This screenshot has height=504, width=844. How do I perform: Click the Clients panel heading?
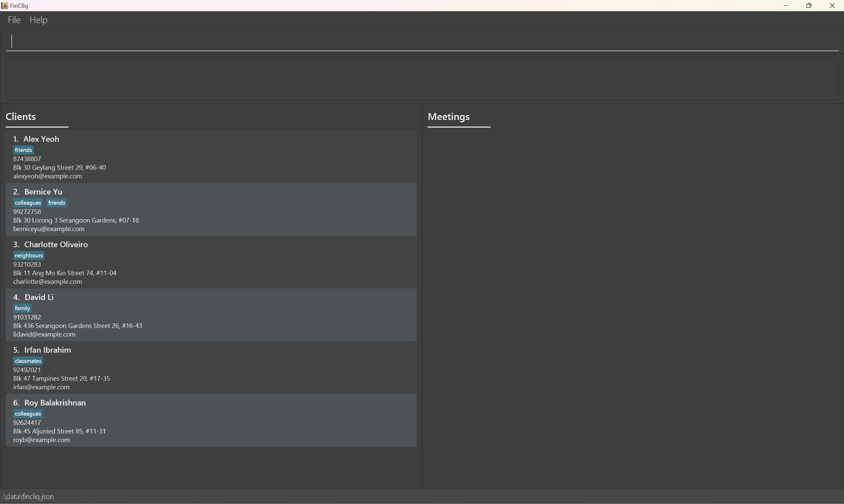pyautogui.click(x=21, y=116)
